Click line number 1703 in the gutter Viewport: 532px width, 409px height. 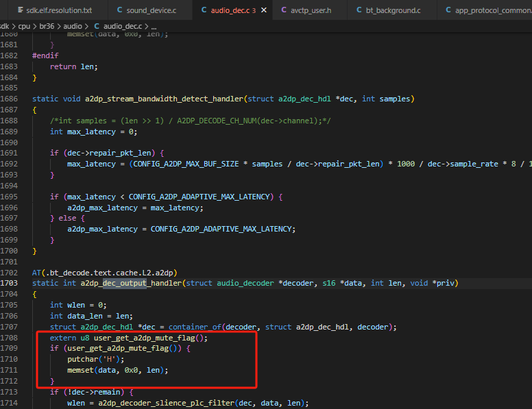(9, 283)
